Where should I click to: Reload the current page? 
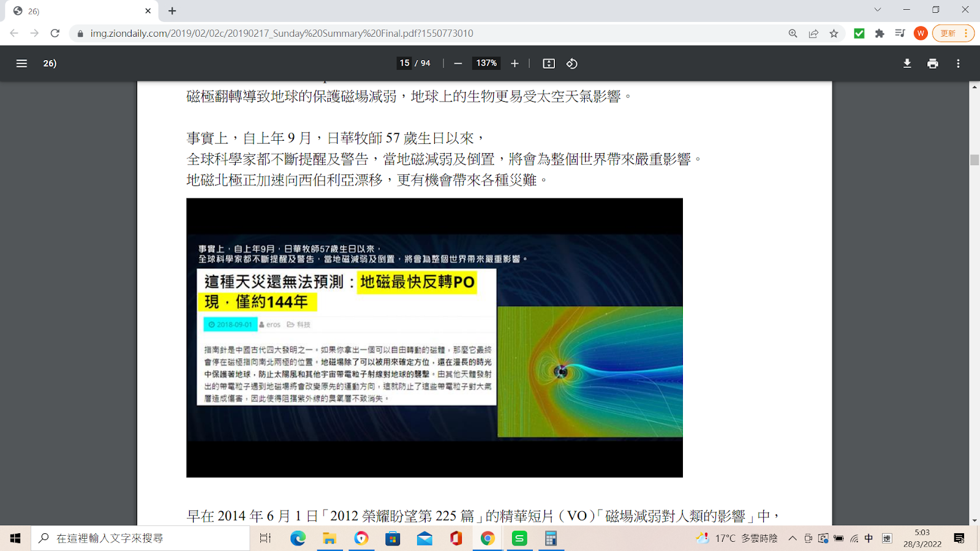pos(55,33)
